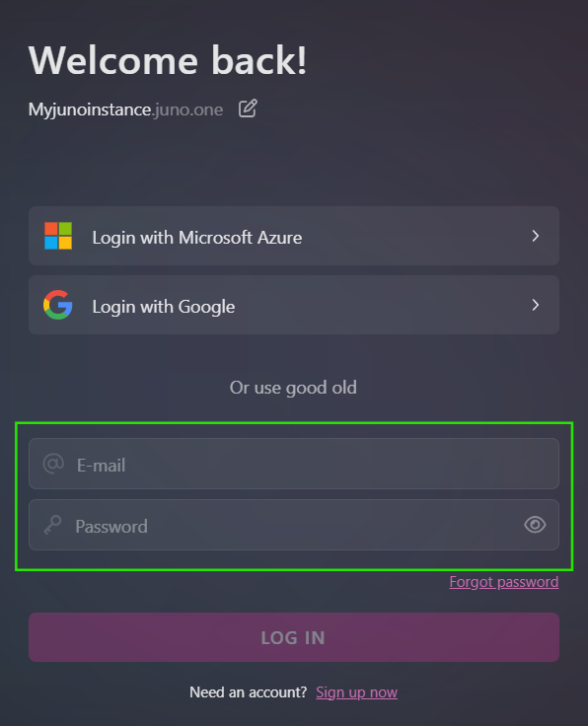Screen dimensions: 588x726
Task: Click the Microsoft four-color logo
Action: tap(58, 236)
